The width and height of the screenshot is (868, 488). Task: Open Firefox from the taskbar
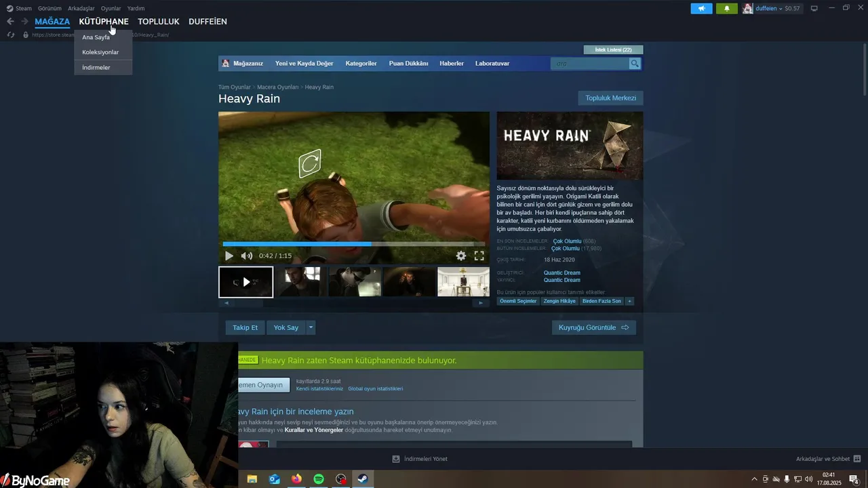296,479
